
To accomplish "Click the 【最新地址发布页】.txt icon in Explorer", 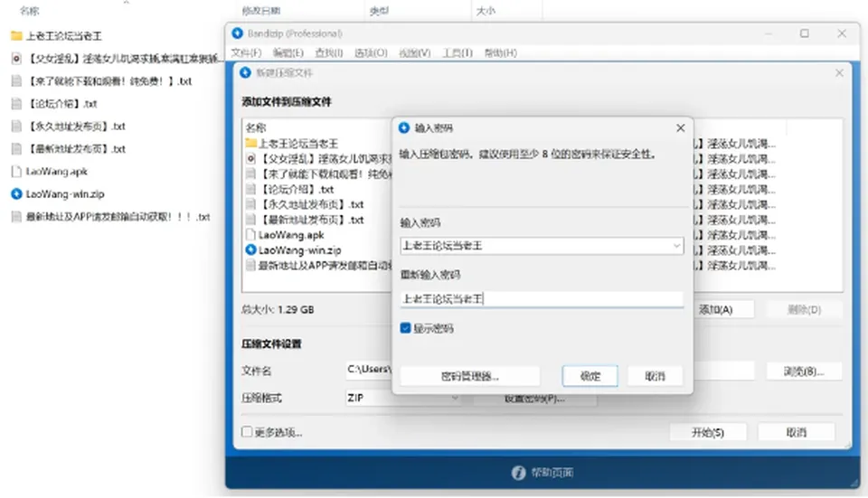I will (16, 149).
